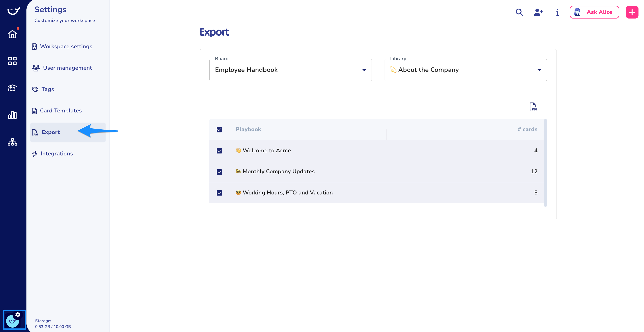This screenshot has width=644, height=332.
Task: Click the Home icon in left rail
Action: (12, 34)
